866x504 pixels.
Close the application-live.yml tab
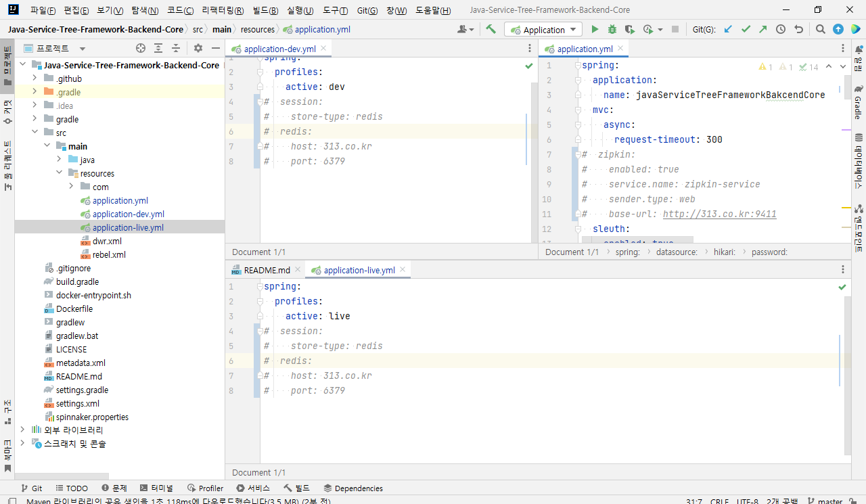(403, 269)
